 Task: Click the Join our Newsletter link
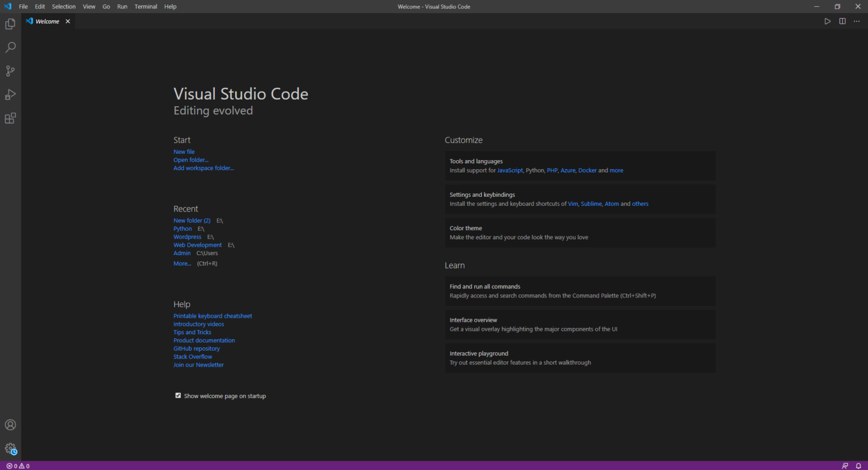[198, 365]
